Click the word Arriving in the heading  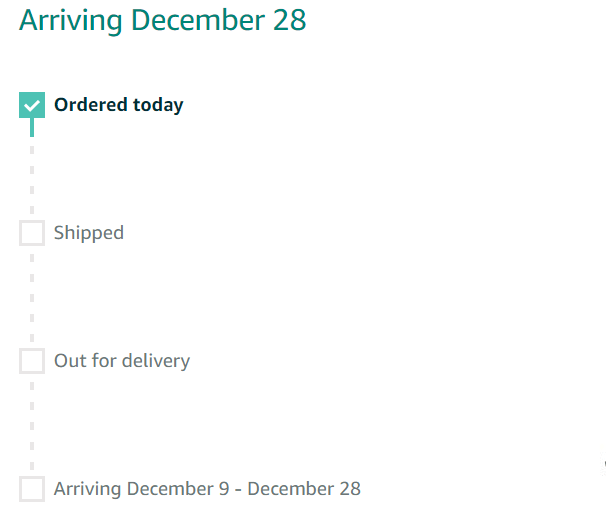click(66, 20)
